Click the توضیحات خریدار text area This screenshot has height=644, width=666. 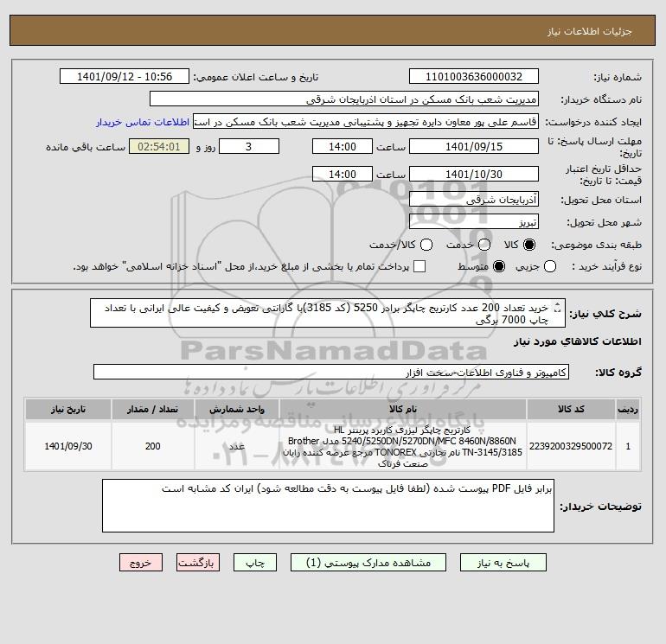point(328,506)
